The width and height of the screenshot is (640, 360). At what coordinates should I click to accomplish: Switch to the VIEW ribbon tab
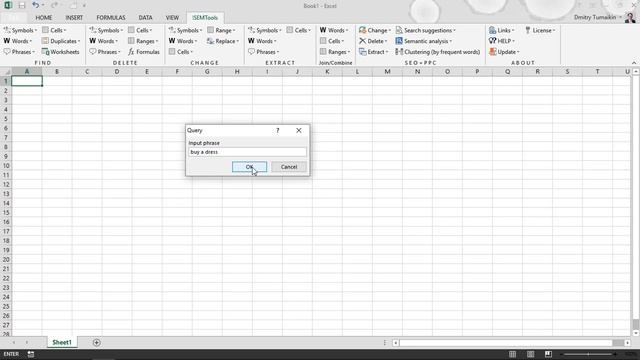pos(172,18)
